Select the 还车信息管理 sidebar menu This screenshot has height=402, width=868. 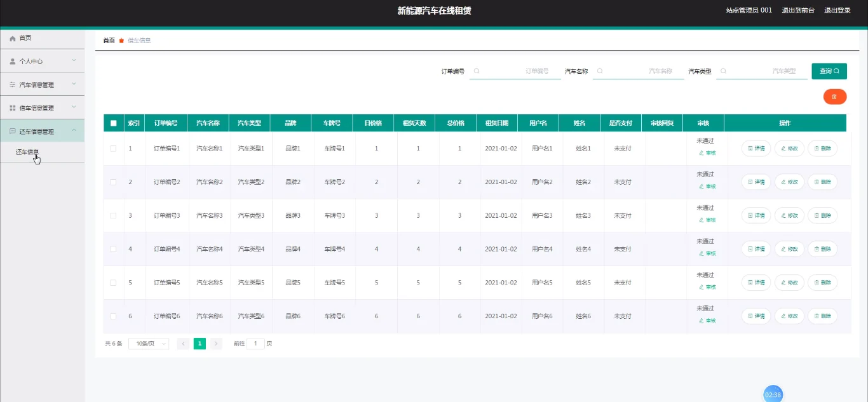pos(42,131)
